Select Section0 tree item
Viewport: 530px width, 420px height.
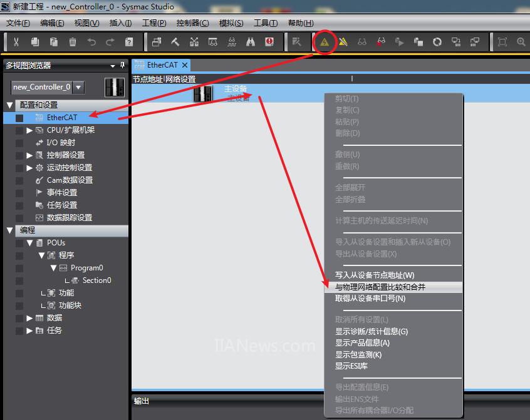[x=96, y=280]
